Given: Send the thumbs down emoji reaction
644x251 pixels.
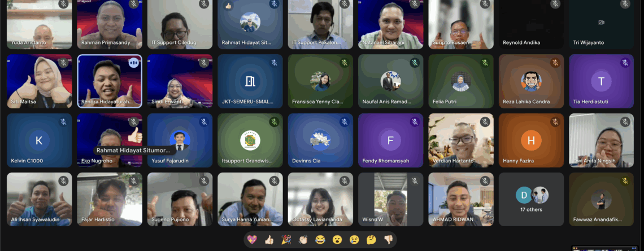Looking at the screenshot, I should click(388, 240).
